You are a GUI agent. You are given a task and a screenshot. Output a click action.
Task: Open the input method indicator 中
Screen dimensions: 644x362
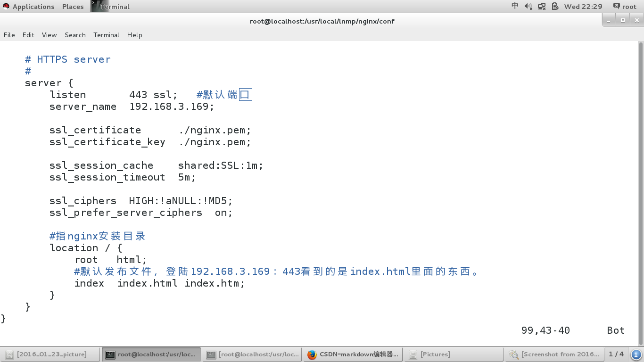point(515,6)
